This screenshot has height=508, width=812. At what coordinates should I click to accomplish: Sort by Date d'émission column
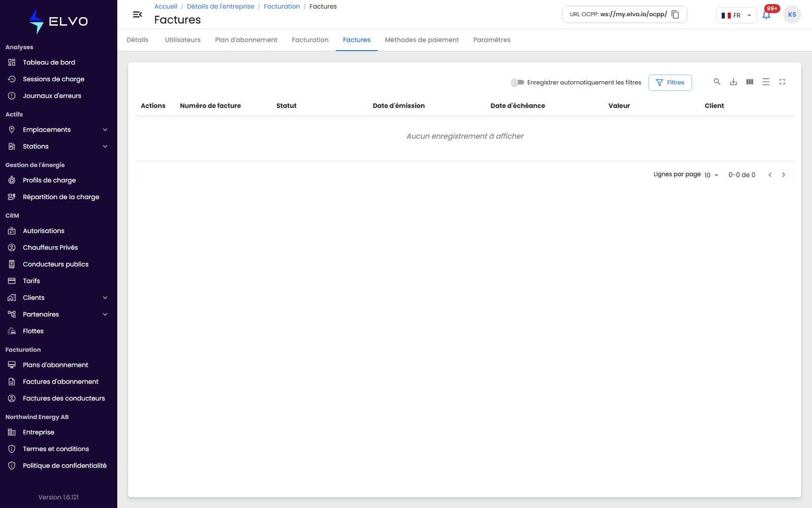point(399,106)
